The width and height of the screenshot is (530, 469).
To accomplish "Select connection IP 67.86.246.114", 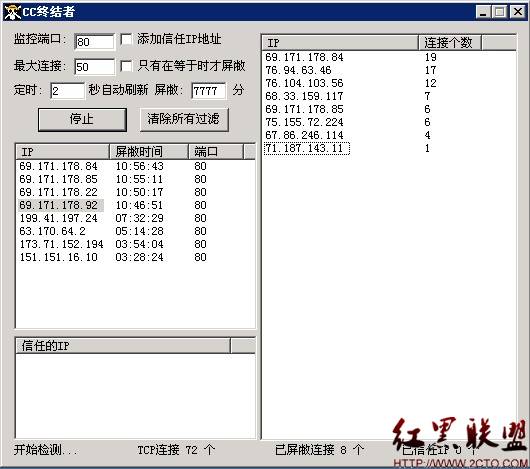I will (x=304, y=135).
